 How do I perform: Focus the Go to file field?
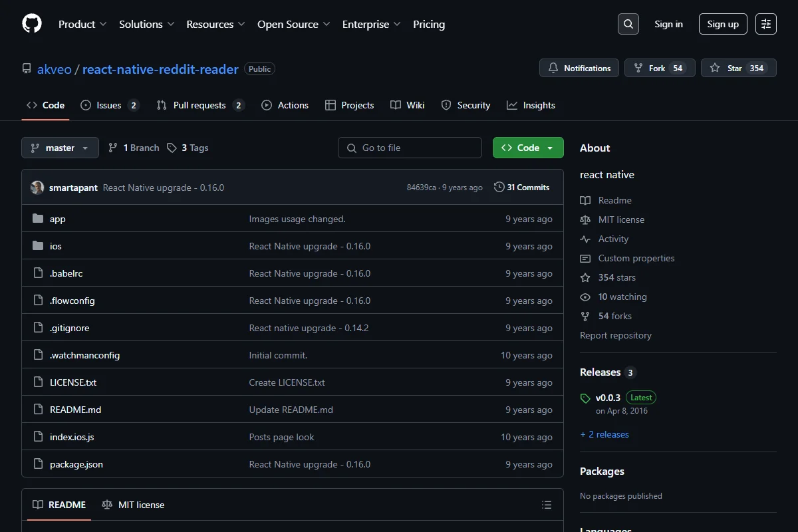[410, 148]
